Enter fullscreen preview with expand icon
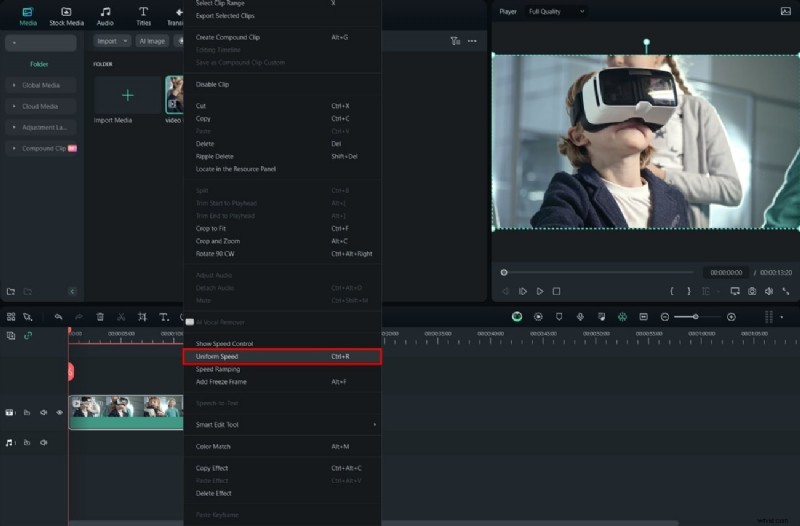 (x=786, y=291)
